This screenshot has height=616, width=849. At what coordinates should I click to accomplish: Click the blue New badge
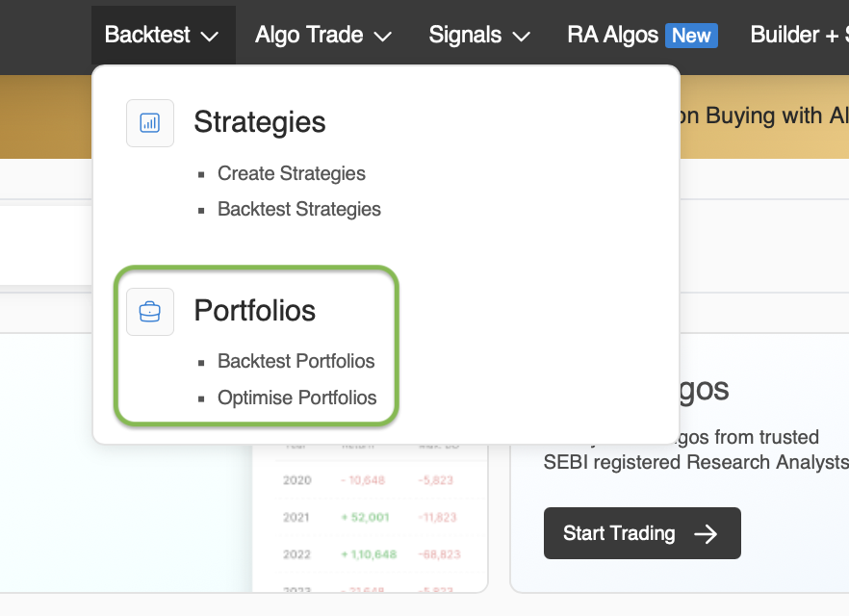pyautogui.click(x=691, y=36)
